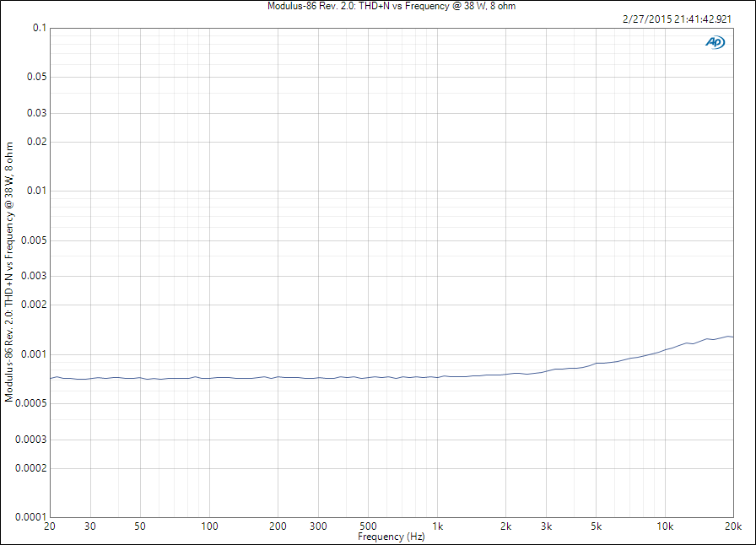Click the x-axis tick label '10k'
Image resolution: width=756 pixels, height=545 pixels.
tap(665, 526)
